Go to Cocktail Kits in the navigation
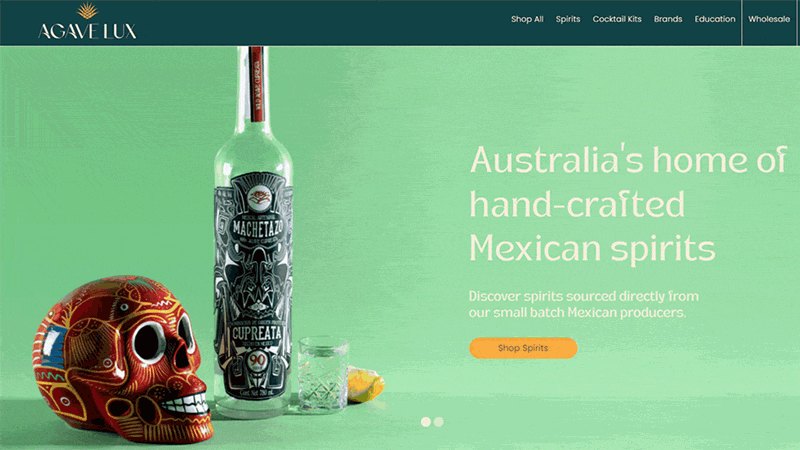This screenshot has width=800, height=450. (x=617, y=19)
